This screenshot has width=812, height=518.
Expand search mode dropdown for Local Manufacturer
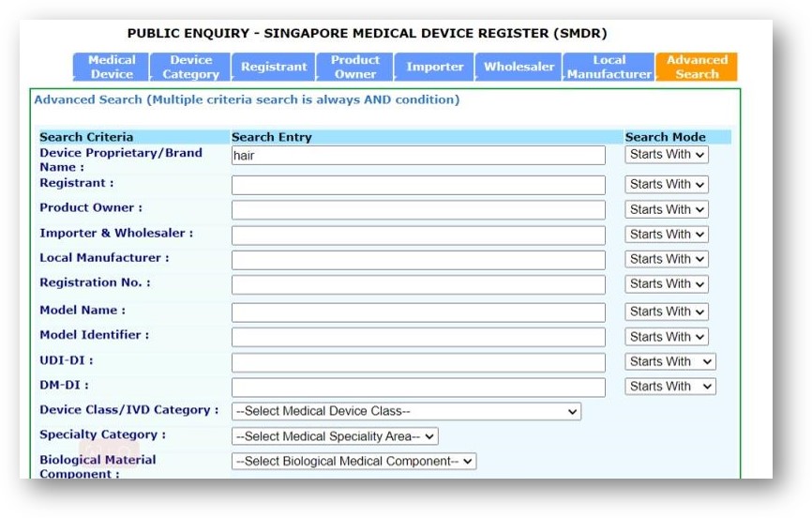[x=667, y=259]
